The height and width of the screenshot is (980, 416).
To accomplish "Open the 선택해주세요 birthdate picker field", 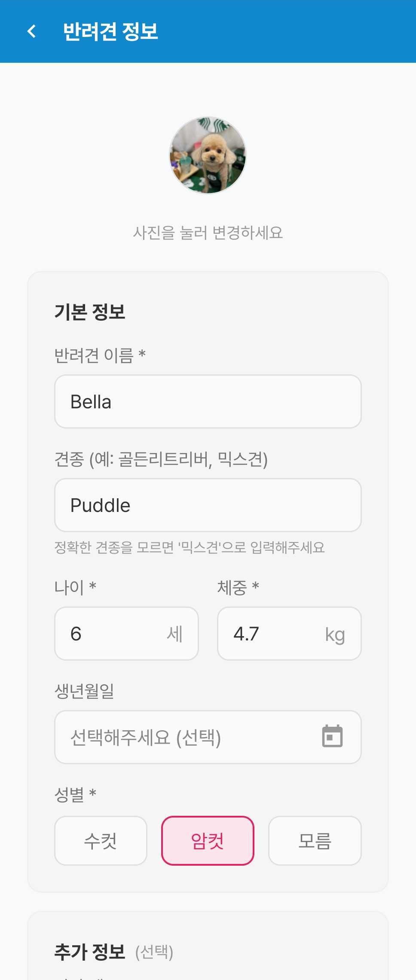I will tap(189, 737).
